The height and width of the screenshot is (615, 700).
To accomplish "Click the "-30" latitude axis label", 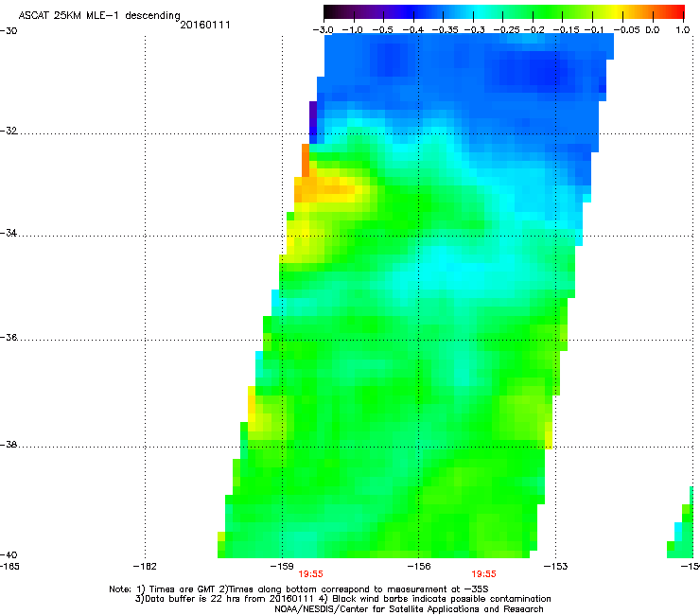I will coord(9,31).
